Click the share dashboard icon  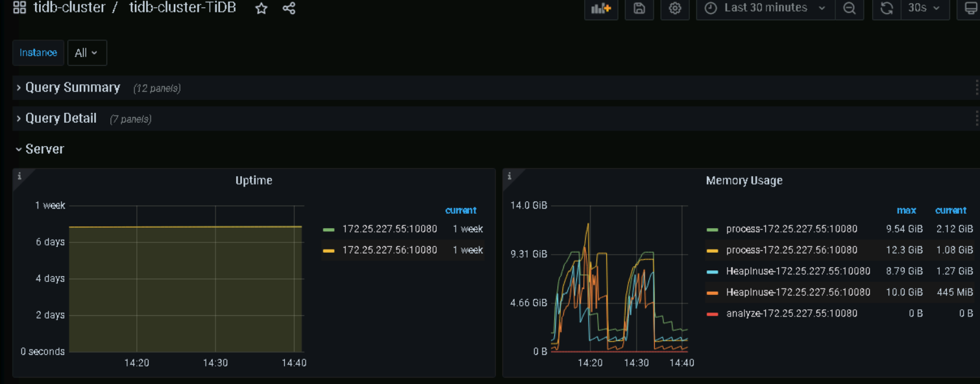tap(289, 8)
